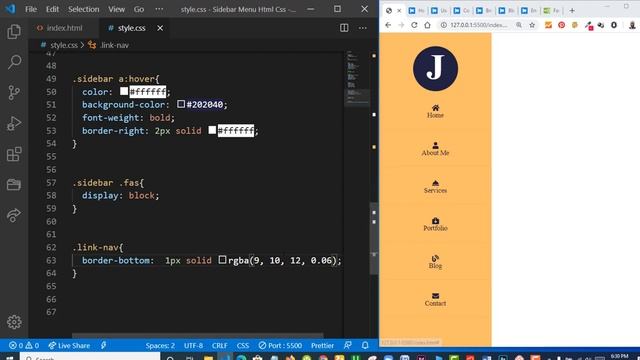The width and height of the screenshot is (640, 360).
Task: Change encoding via UTF-8
Action: pyautogui.click(x=193, y=345)
